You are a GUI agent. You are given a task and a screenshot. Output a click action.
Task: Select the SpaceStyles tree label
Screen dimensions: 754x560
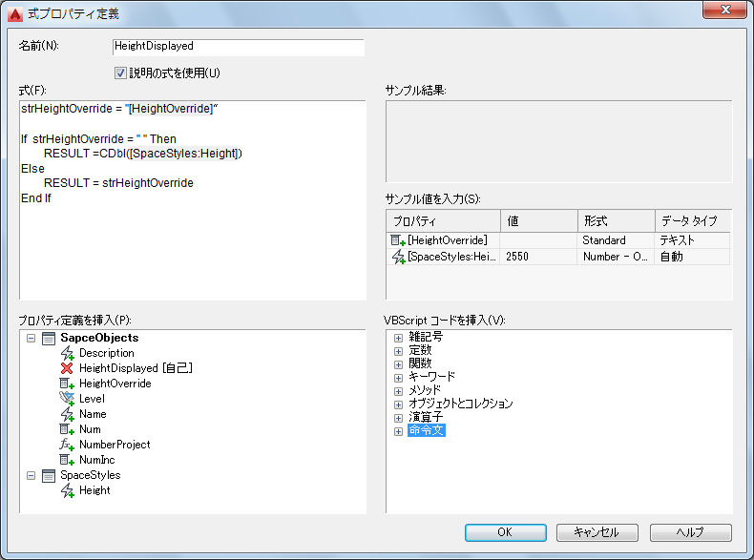pos(91,475)
